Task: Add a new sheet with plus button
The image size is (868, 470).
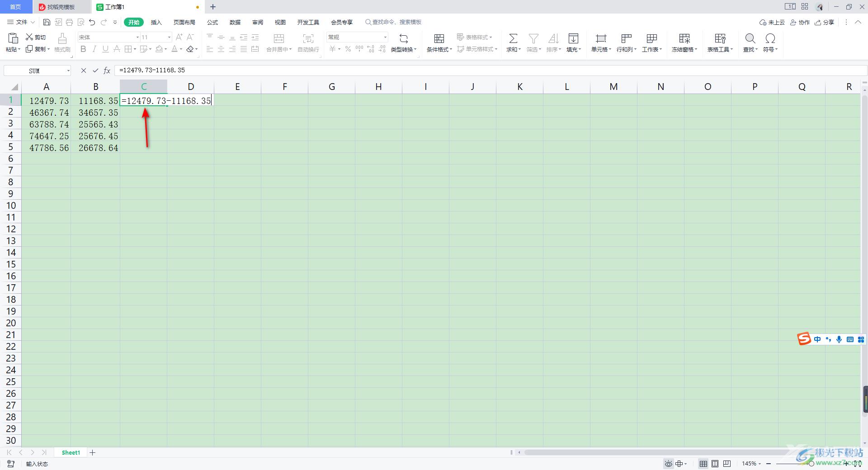Action: [x=93, y=452]
